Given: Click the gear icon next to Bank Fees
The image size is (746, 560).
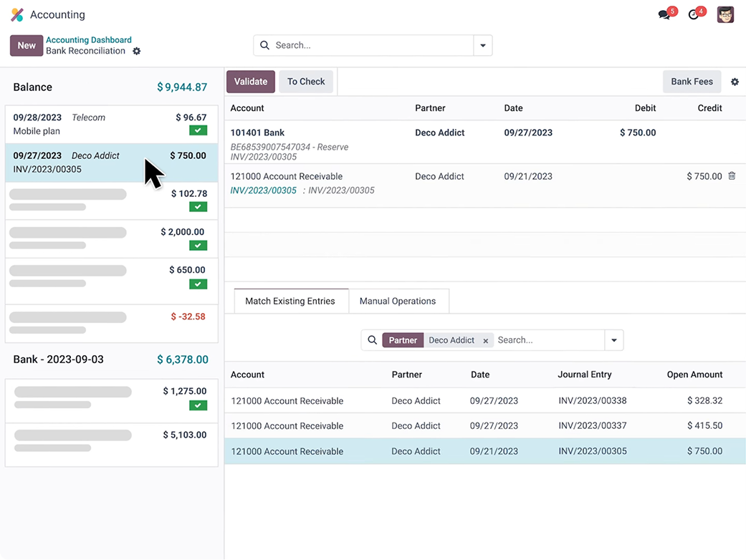Looking at the screenshot, I should click(x=735, y=82).
